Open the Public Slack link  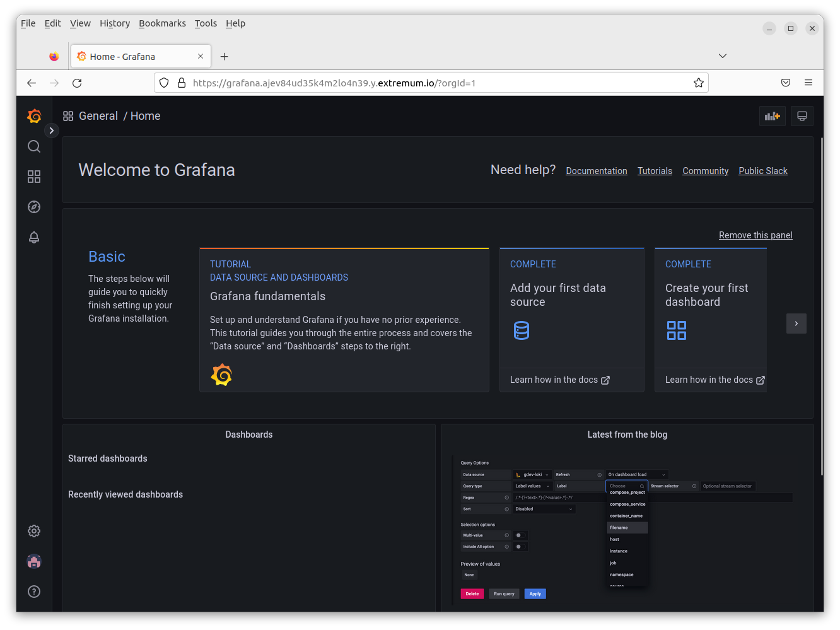[763, 171]
